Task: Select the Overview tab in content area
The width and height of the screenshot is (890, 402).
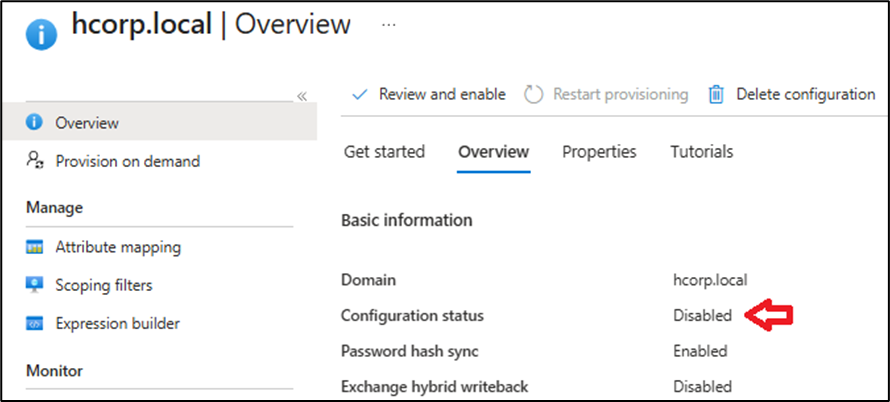Action: pyautogui.click(x=493, y=152)
